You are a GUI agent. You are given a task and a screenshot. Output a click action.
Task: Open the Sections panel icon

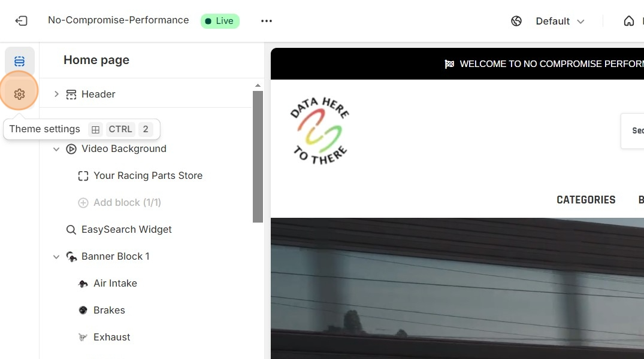click(x=19, y=62)
